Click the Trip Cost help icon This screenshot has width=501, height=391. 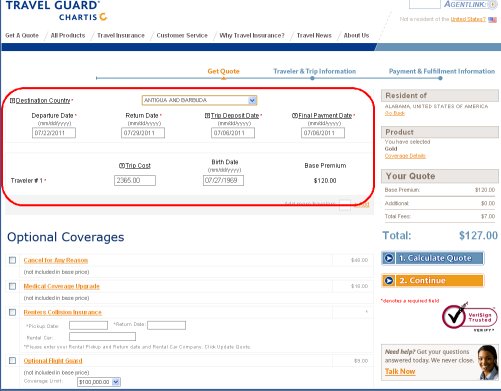point(122,165)
